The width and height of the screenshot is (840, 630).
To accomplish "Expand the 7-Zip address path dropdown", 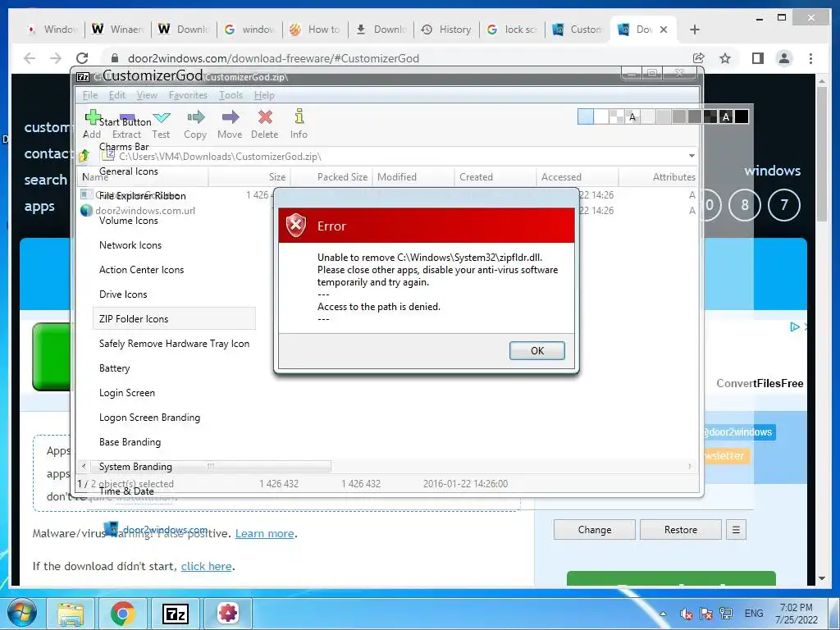I will [692, 156].
